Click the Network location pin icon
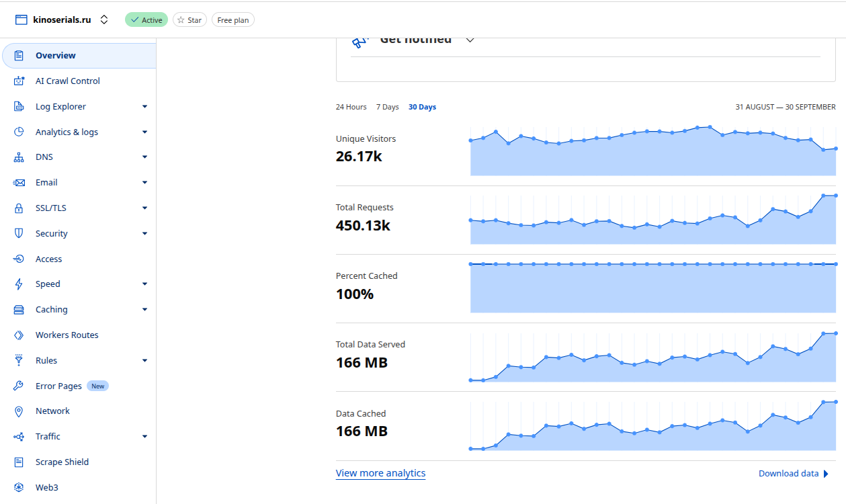The height and width of the screenshot is (504, 846). (x=19, y=411)
